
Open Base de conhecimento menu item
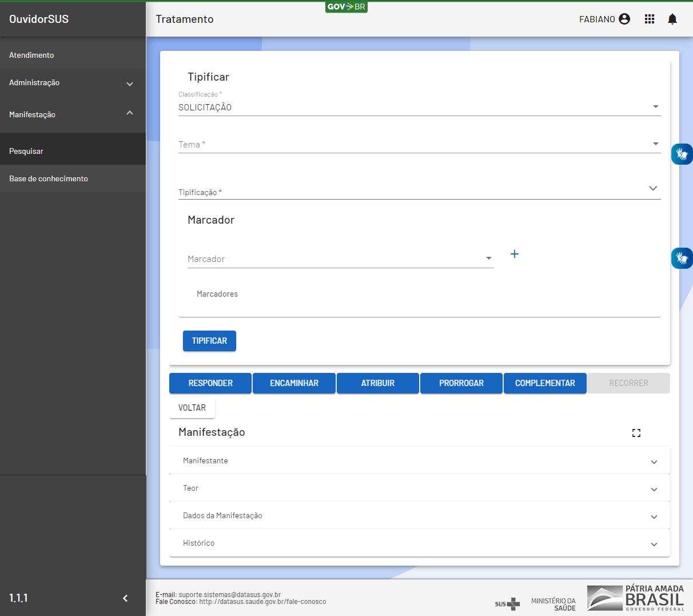coord(49,178)
